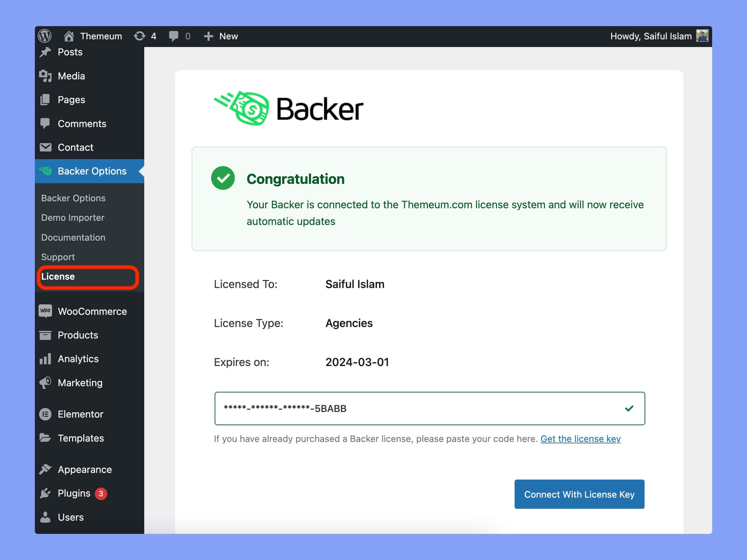Screen dimensions: 747x560
Task: Click the Contact envelope icon
Action: pyautogui.click(x=45, y=147)
